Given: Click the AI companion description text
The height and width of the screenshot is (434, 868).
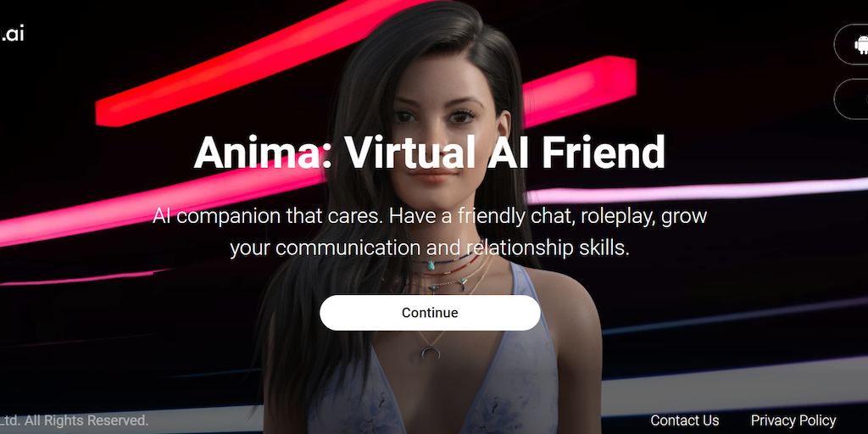Looking at the screenshot, I should (430, 232).
